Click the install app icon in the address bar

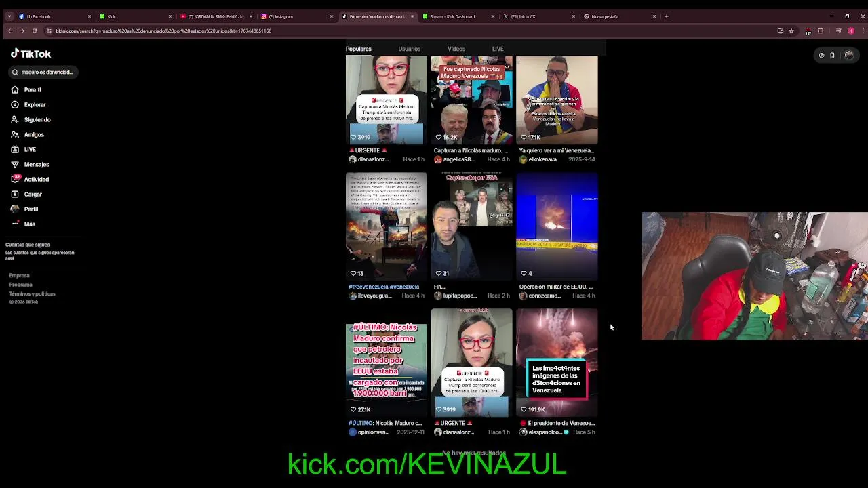[x=780, y=30]
